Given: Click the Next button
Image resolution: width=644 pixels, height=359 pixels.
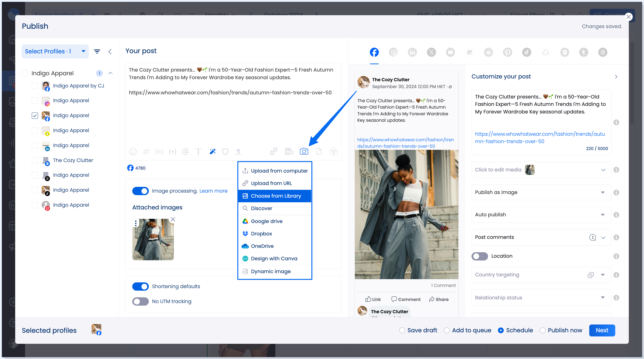Looking at the screenshot, I should coord(602,330).
